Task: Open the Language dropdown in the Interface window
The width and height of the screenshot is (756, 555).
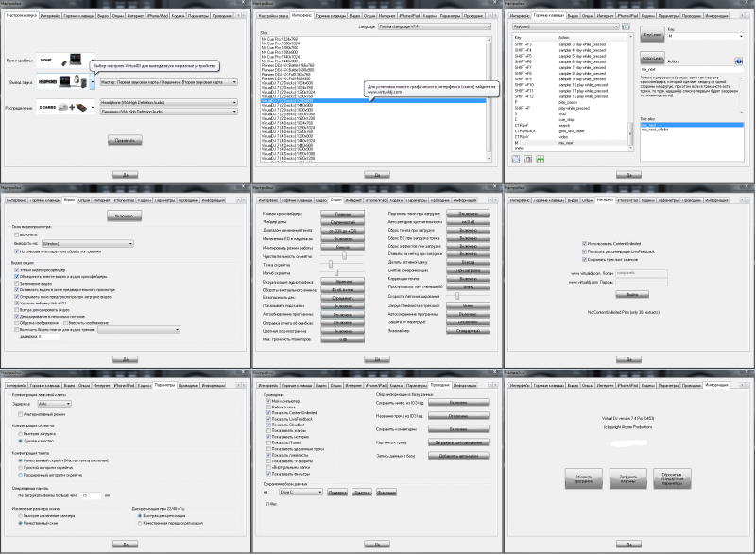Action: [434, 26]
